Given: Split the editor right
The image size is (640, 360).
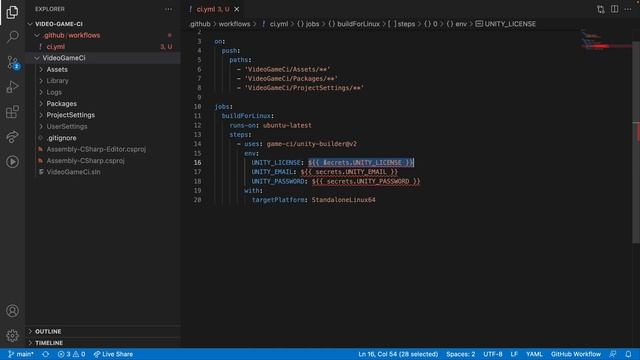Looking at the screenshot, I should coord(614,9).
